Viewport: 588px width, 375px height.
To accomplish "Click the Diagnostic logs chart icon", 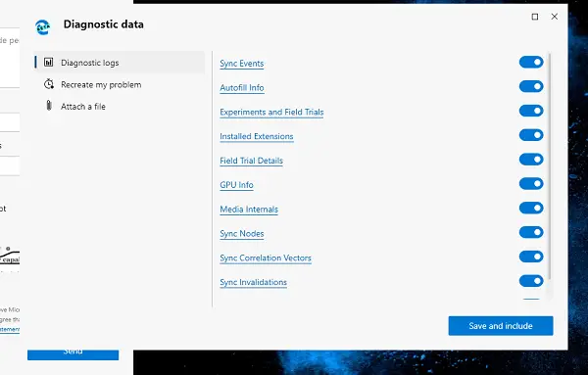I will pos(49,63).
